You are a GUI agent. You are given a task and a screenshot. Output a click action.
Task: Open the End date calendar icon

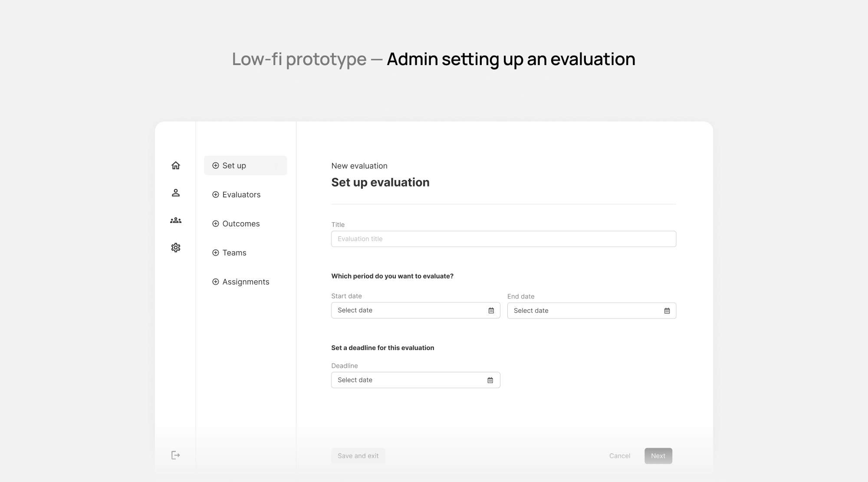point(667,311)
